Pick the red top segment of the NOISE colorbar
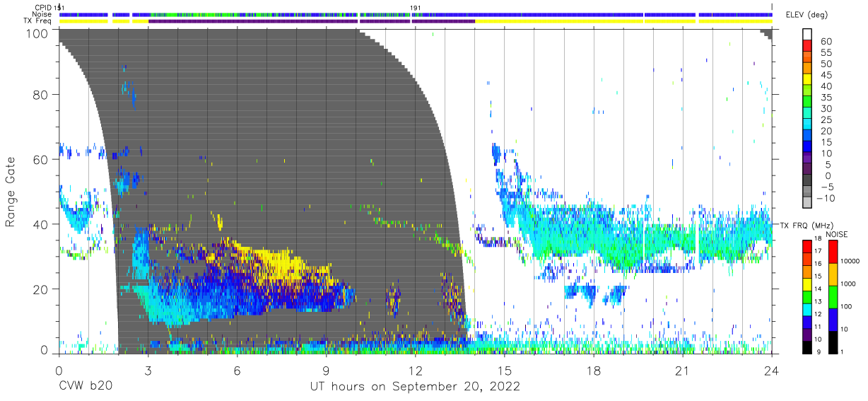This screenshot has height=401, width=868. (832, 251)
